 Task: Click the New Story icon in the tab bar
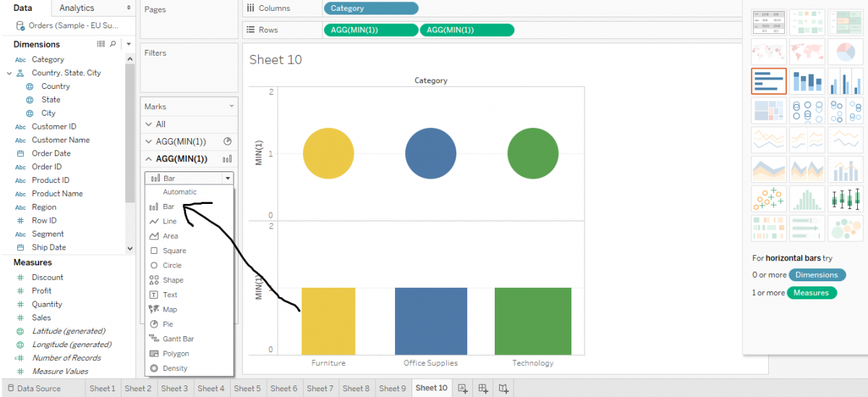pyautogui.click(x=503, y=388)
